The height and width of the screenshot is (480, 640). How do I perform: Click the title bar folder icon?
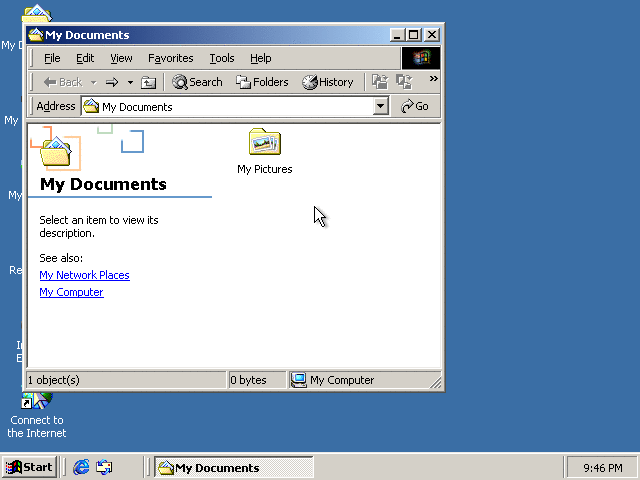point(36,35)
